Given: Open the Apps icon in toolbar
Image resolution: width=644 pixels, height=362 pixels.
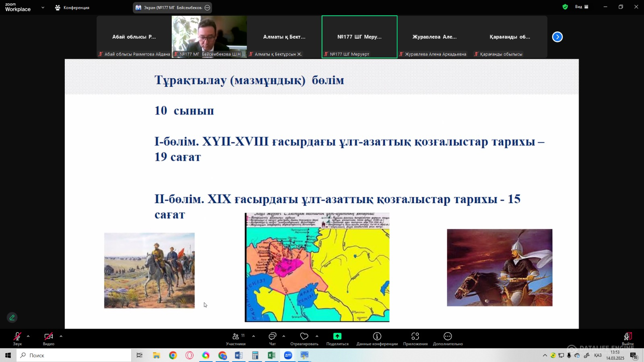Looking at the screenshot, I should (x=415, y=336).
